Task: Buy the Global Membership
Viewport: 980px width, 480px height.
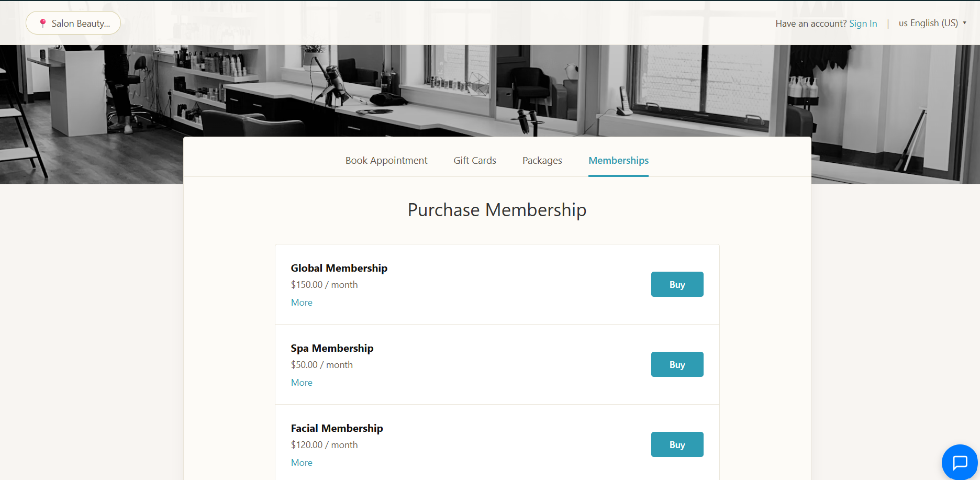Action: pyautogui.click(x=677, y=284)
